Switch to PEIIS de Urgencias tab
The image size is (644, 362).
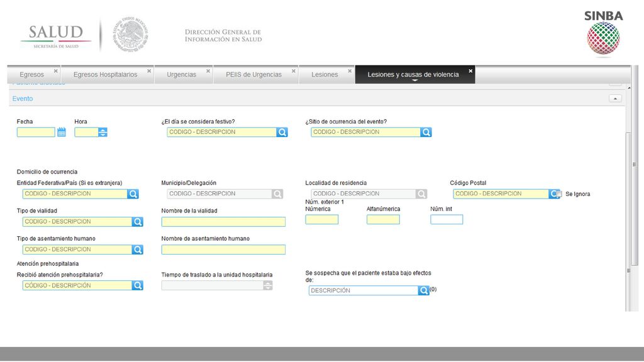(x=254, y=75)
